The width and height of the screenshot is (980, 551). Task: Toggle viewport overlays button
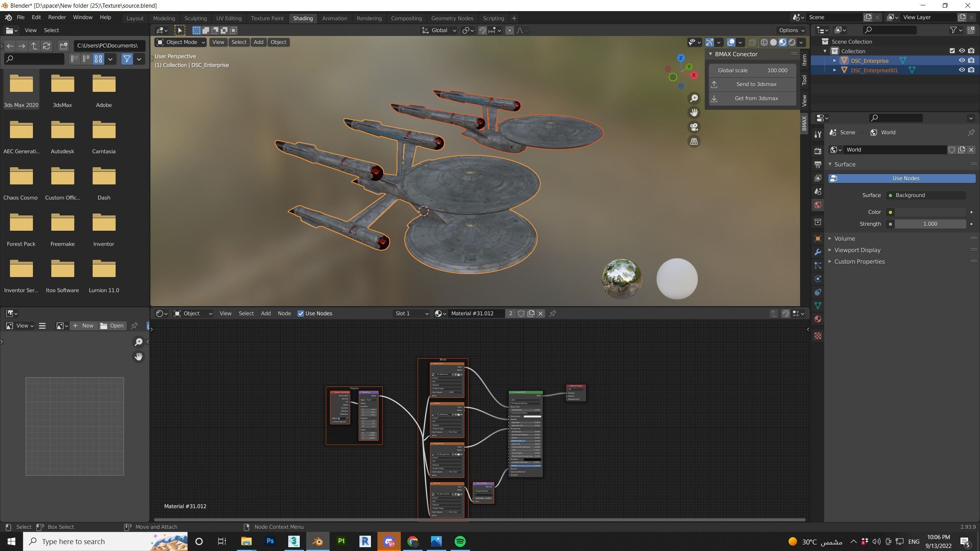731,42
